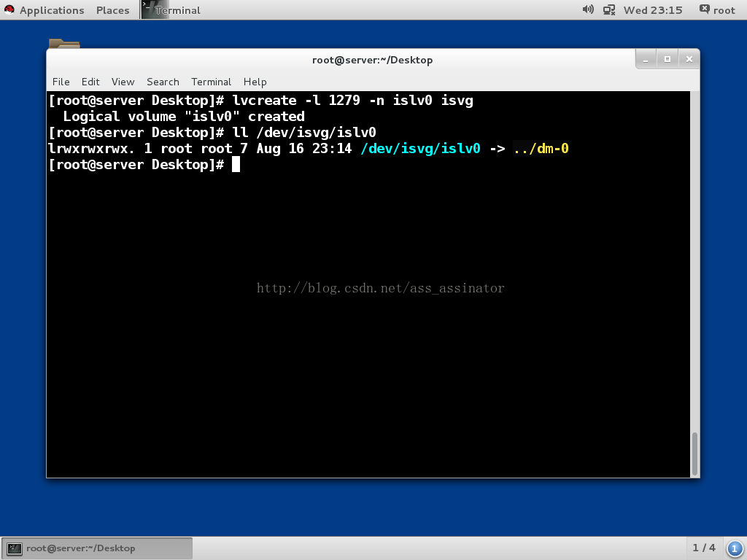Click the chat status icon beside root

tap(704, 9)
